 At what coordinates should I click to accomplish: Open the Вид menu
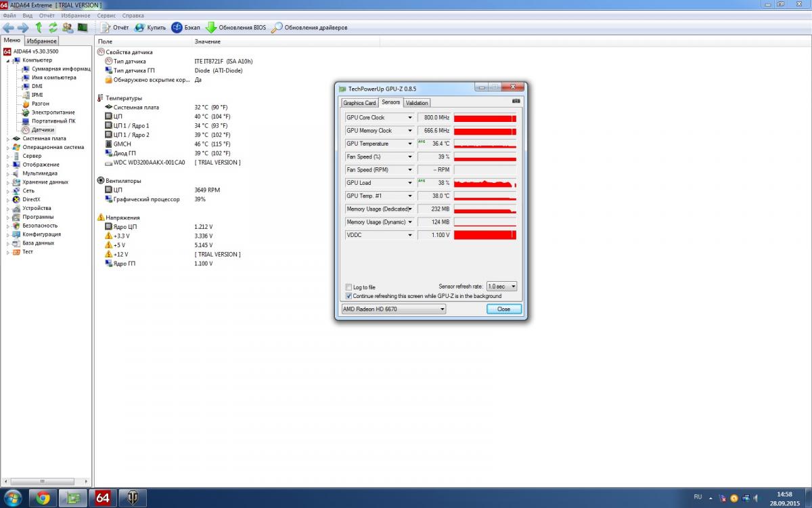coord(27,15)
